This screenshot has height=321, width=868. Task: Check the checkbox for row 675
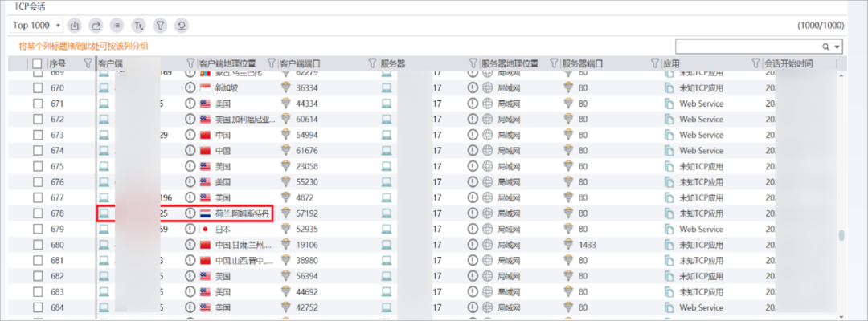[38, 166]
